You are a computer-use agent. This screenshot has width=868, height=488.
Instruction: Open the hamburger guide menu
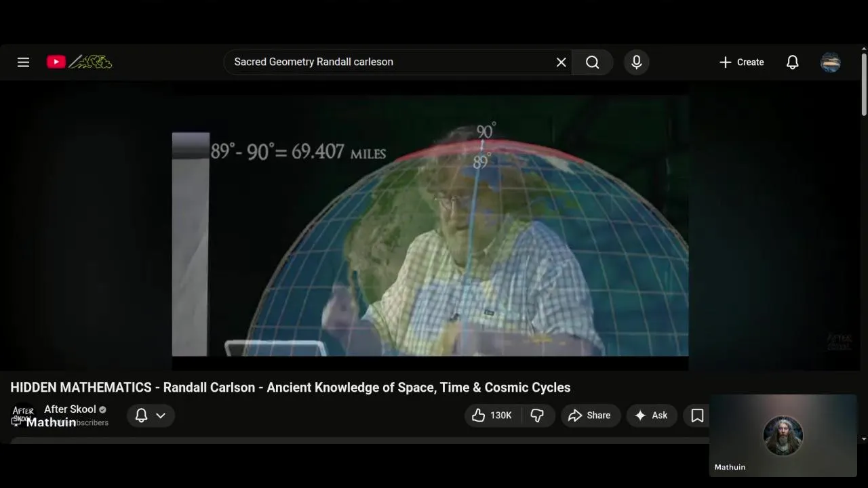23,62
